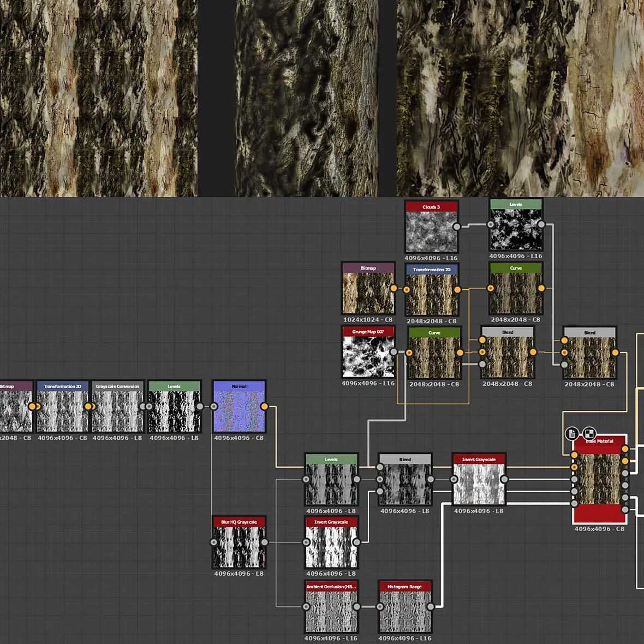The height and width of the screenshot is (644, 644).
Task: Select the Curve node beside Grunge Map 007
Action: click(434, 353)
